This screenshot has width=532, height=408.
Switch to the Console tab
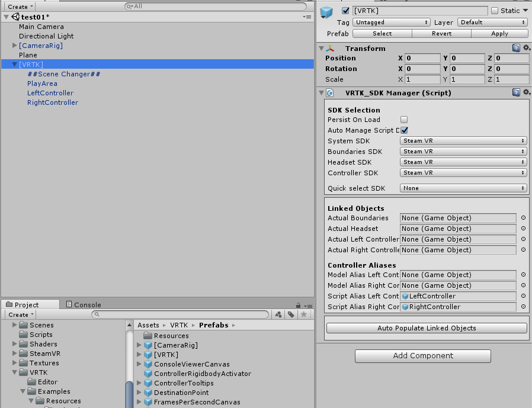click(84, 304)
